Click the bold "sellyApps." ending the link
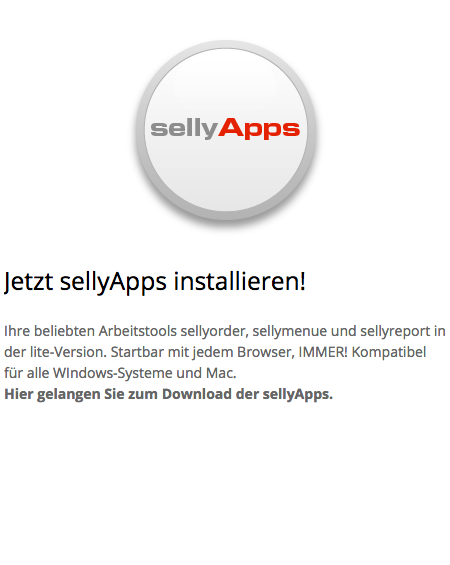Screen dimensions: 450x565 [298, 394]
